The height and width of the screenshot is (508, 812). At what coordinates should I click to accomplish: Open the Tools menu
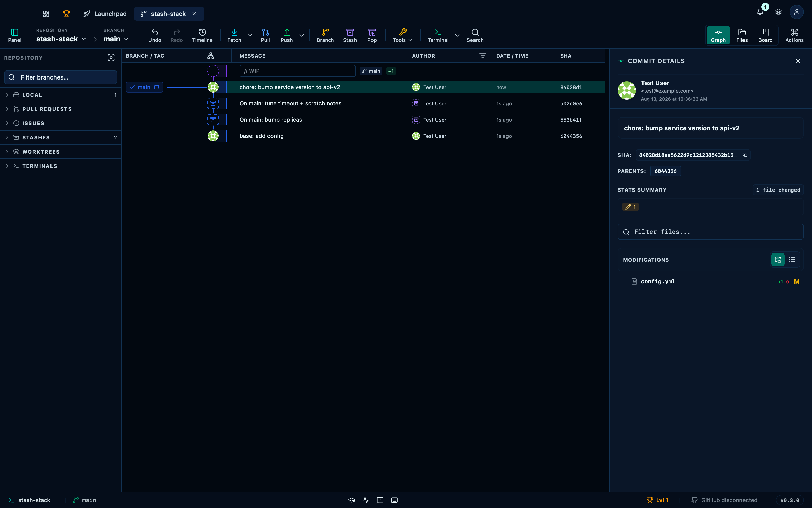pos(402,35)
